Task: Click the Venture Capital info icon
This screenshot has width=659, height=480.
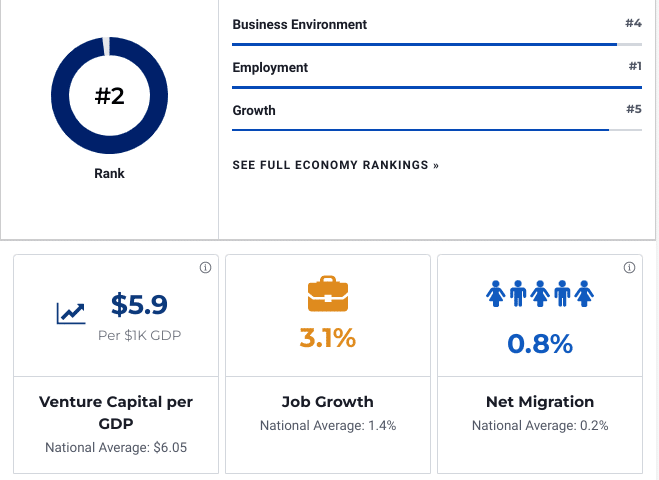Action: 205,268
